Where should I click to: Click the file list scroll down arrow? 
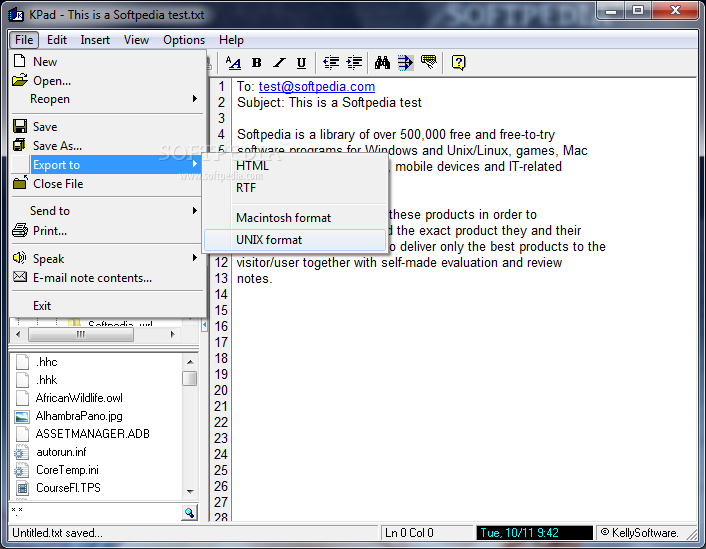(190, 491)
